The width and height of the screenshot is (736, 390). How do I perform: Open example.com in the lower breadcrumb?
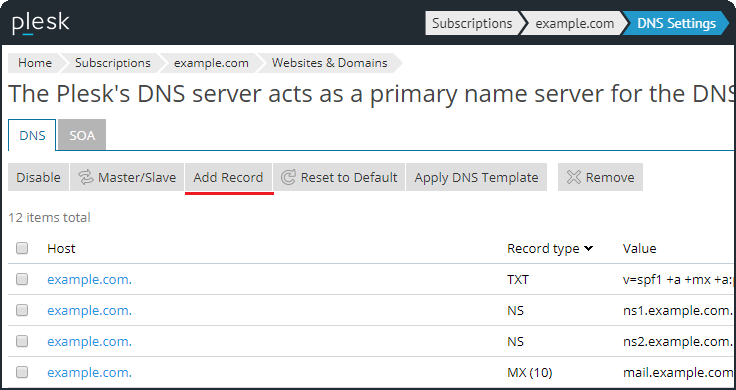point(211,63)
